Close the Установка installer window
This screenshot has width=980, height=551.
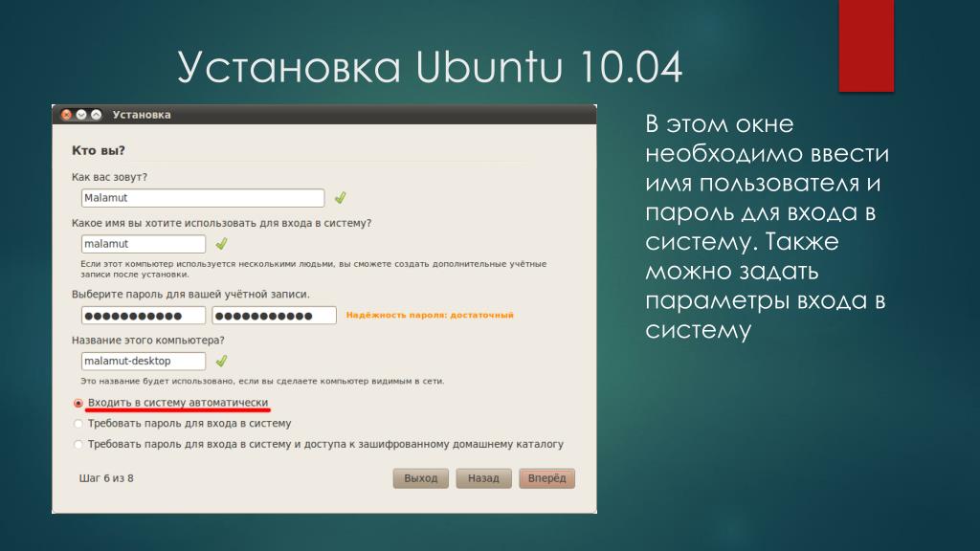67,115
